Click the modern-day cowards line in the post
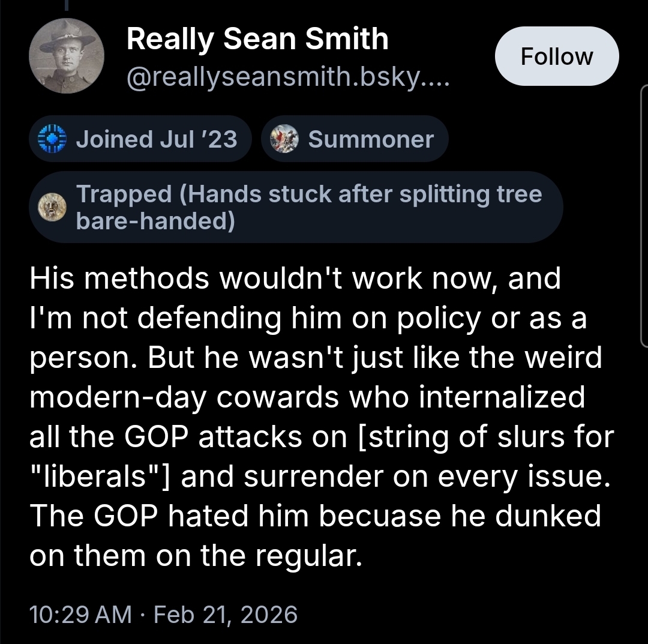 tap(307, 397)
